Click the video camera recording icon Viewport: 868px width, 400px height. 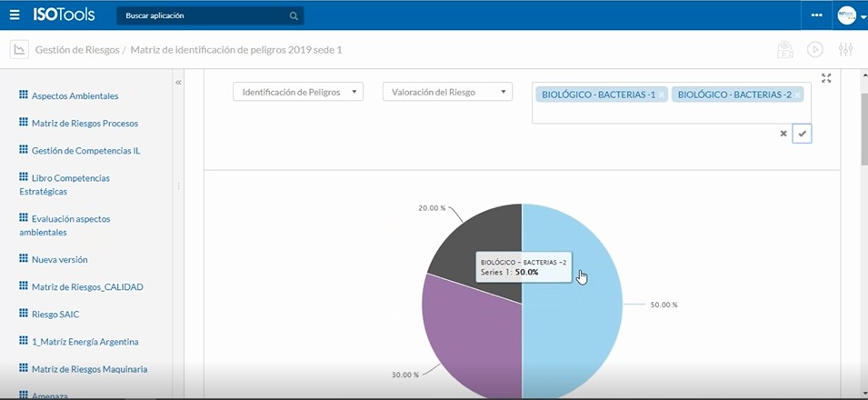785,50
